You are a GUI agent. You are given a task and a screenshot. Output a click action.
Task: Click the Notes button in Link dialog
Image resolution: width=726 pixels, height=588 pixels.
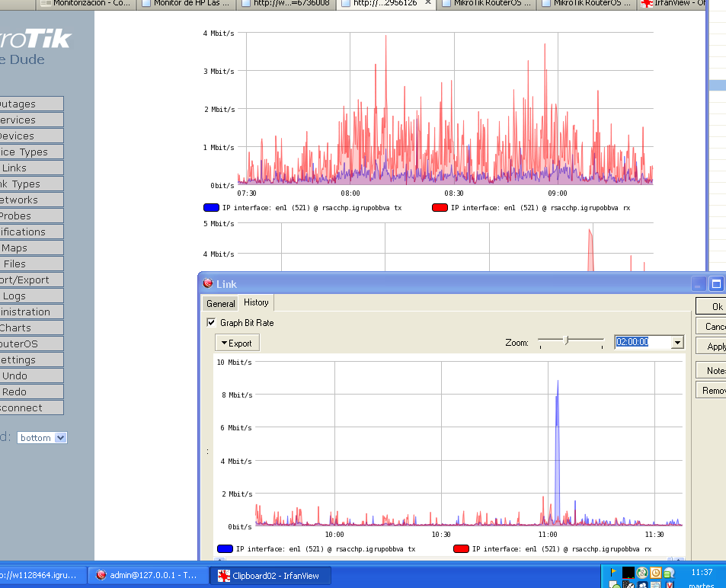(712, 370)
